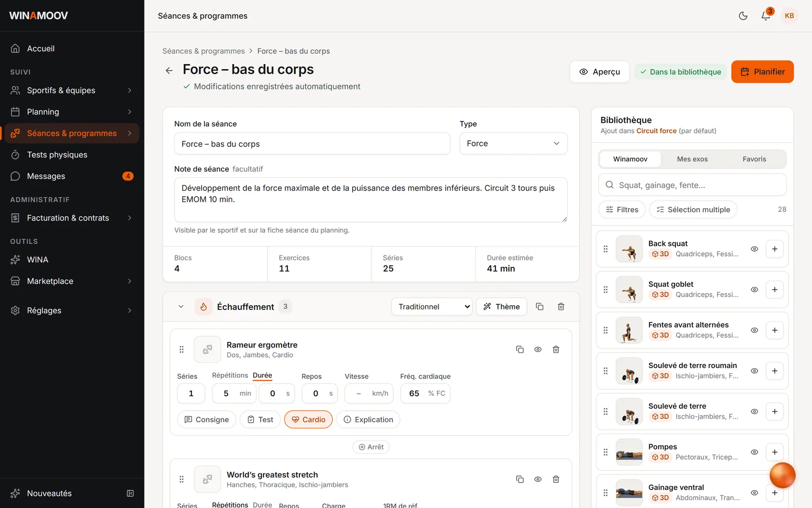Duplicate the Échauffement block
812x508 pixels.
[x=539, y=307]
